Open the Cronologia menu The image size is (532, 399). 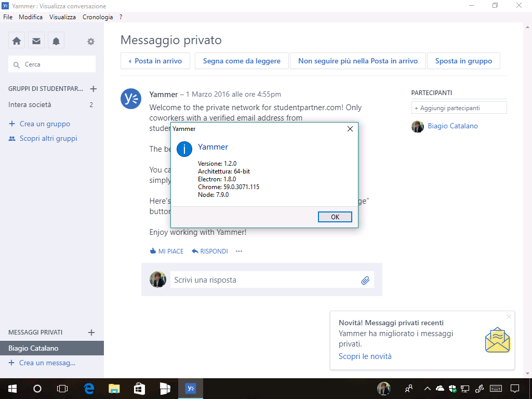click(98, 17)
